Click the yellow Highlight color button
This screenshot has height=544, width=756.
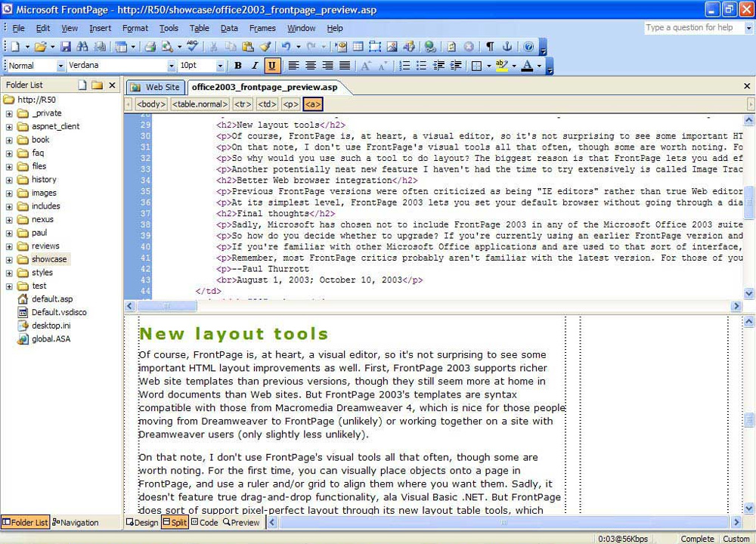coord(501,66)
